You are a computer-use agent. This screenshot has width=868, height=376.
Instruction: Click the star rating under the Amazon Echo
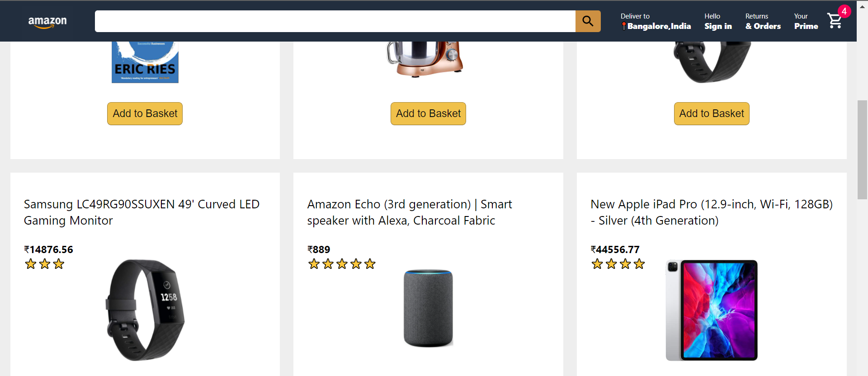pos(342,264)
